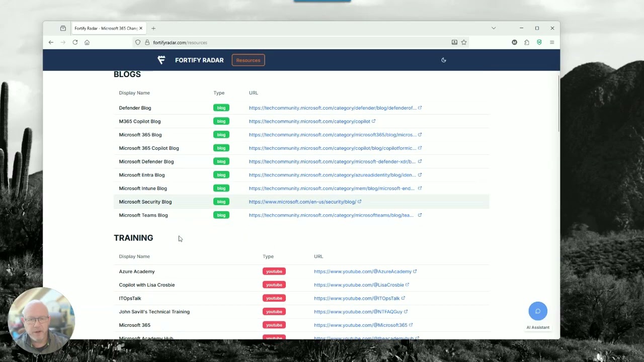Select the Fortify Radar browser tab
This screenshot has width=644, height=362.
point(108,28)
